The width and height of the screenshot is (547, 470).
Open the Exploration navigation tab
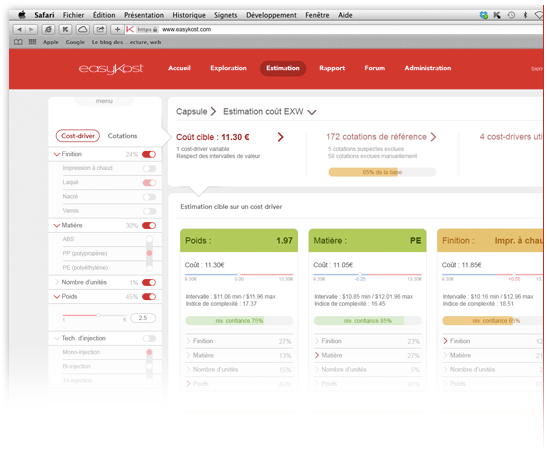(x=228, y=68)
